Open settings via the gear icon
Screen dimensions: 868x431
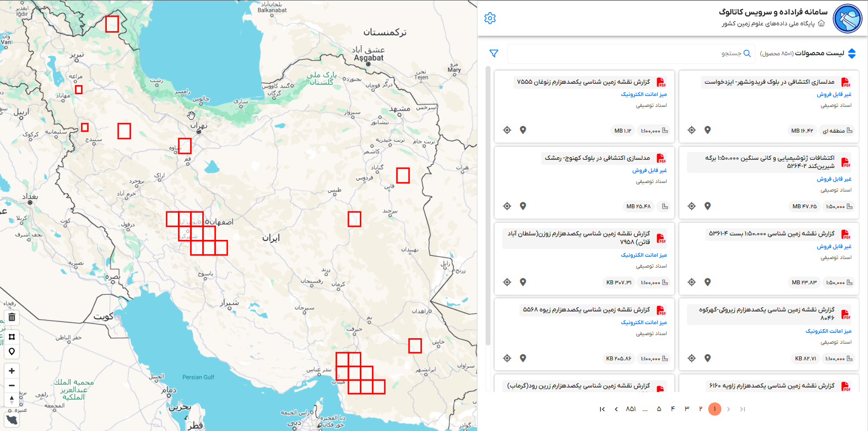click(x=490, y=18)
